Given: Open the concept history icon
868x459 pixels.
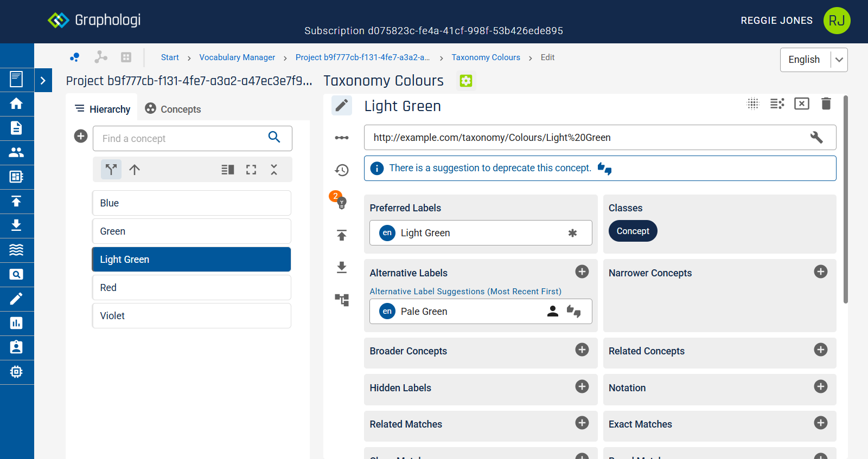Looking at the screenshot, I should tap(342, 170).
